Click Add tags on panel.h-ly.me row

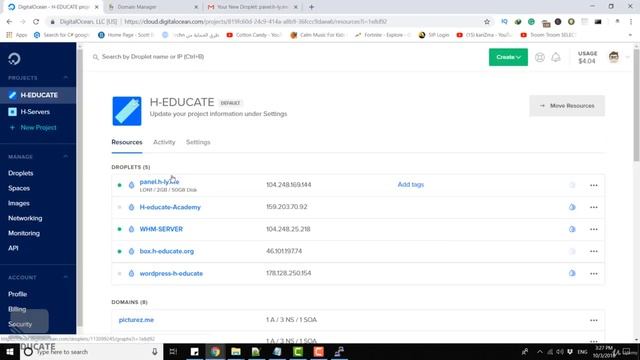click(411, 184)
